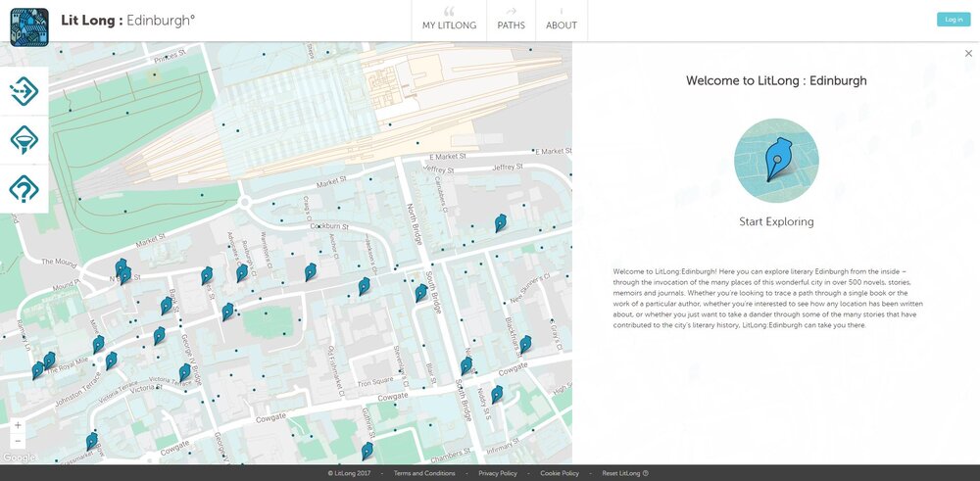Select the marker below Jackson's Cl label

[x=364, y=287]
